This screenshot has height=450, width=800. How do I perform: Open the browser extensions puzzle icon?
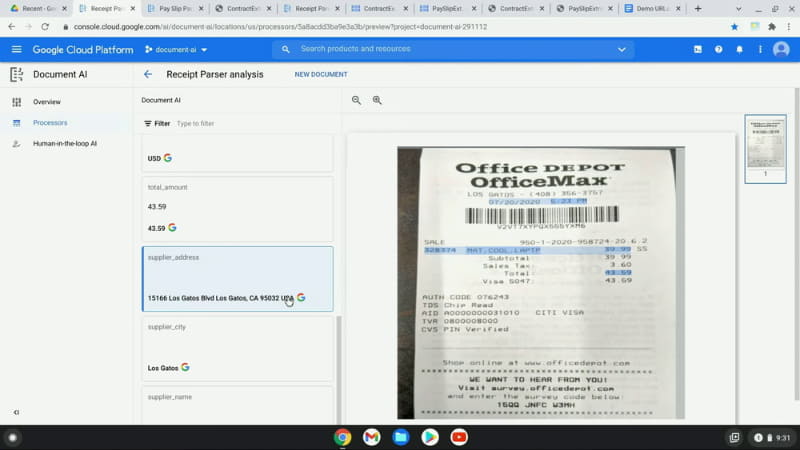click(772, 27)
